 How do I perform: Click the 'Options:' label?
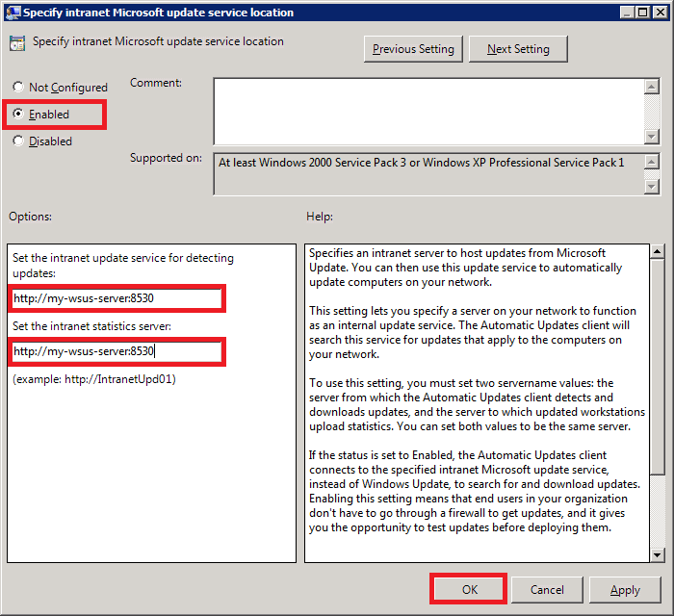(x=30, y=217)
